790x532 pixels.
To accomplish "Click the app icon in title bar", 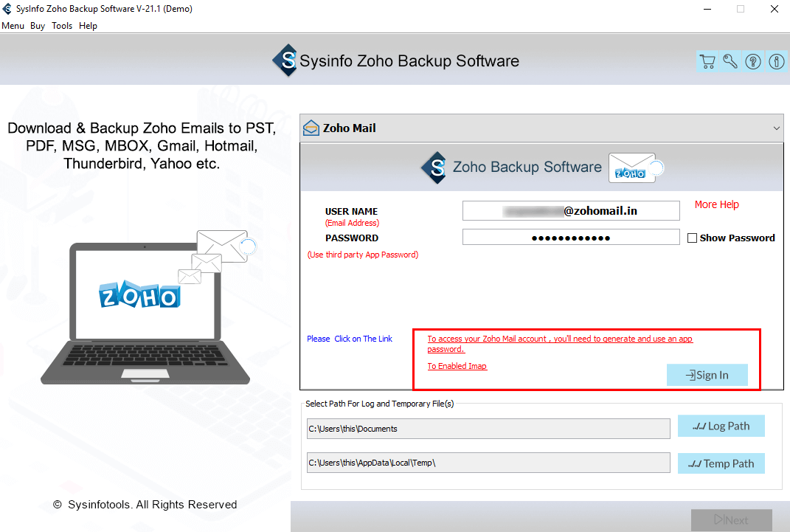I will click(x=7, y=9).
